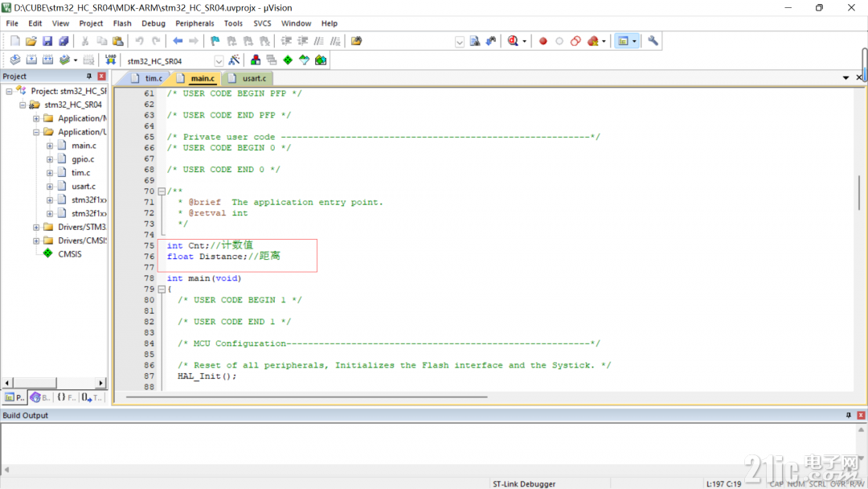Create a new file with New icon
This screenshot has width=868, height=489.
pyautogui.click(x=15, y=41)
